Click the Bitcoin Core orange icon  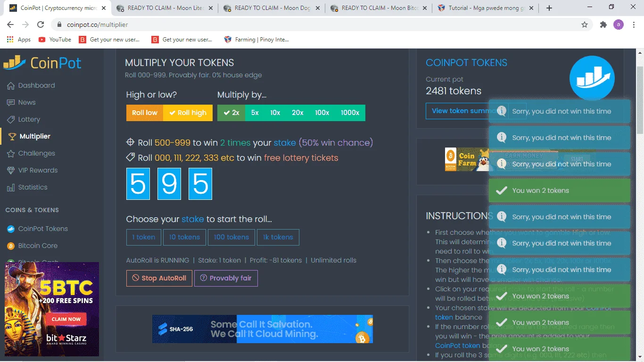(10, 246)
